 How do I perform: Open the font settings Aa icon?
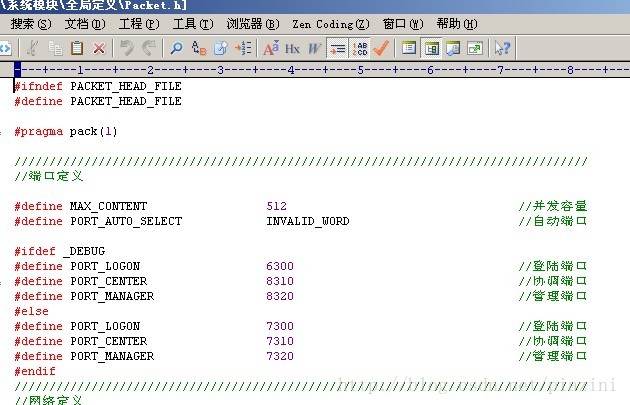click(271, 48)
